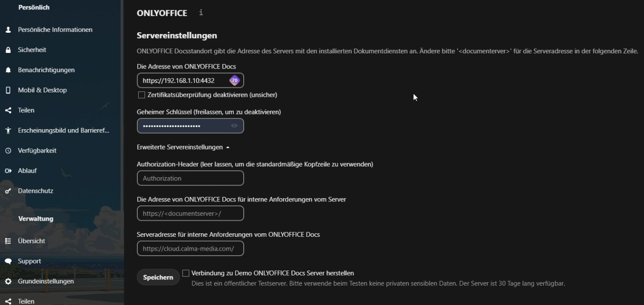Open Erscheinungsbild und Barrierefreiheit accessibility icon

pos(8,131)
